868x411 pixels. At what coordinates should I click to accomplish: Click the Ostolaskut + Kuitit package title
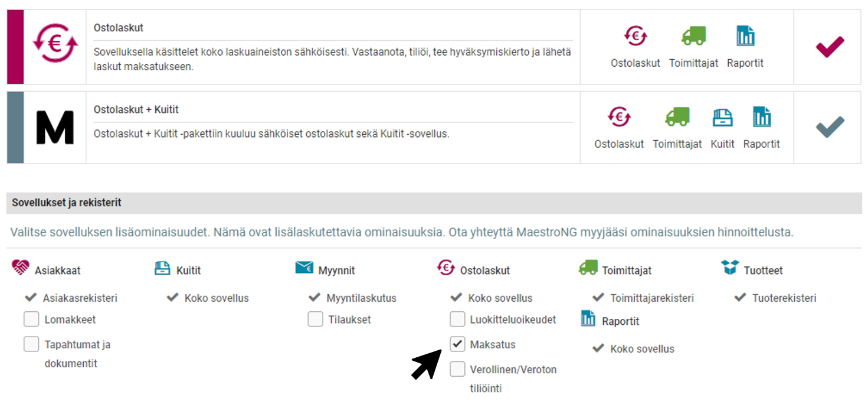point(136,110)
